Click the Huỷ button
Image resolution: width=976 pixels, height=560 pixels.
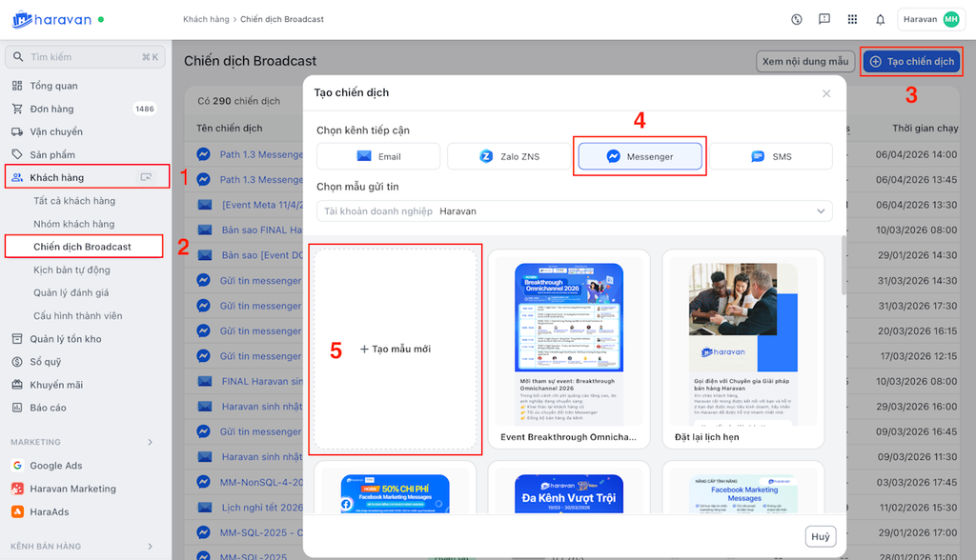tap(820, 536)
